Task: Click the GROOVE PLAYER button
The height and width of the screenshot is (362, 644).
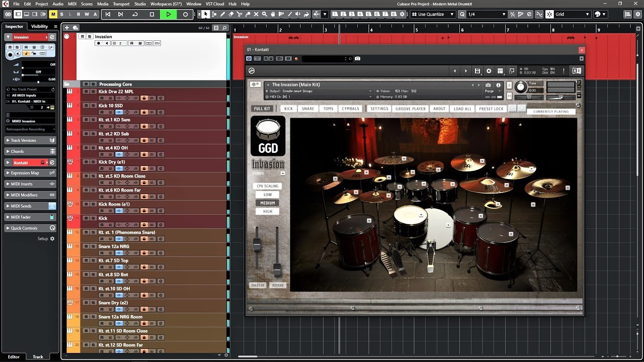Action: click(x=411, y=109)
